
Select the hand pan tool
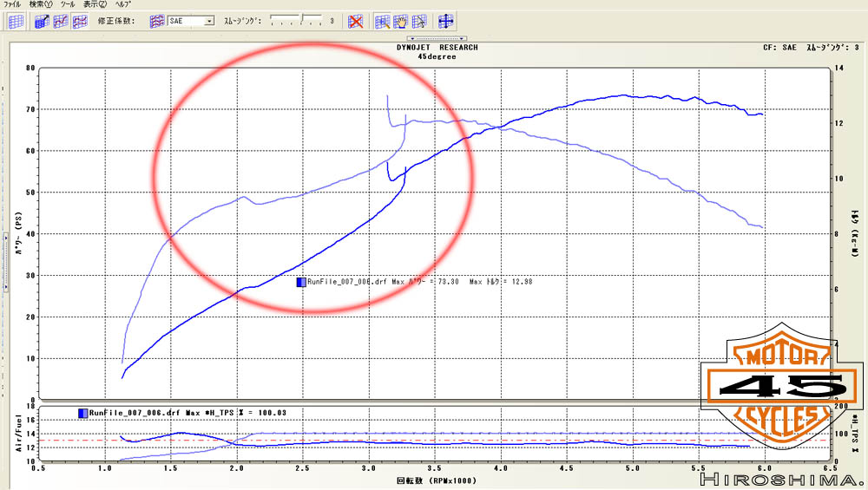click(400, 21)
